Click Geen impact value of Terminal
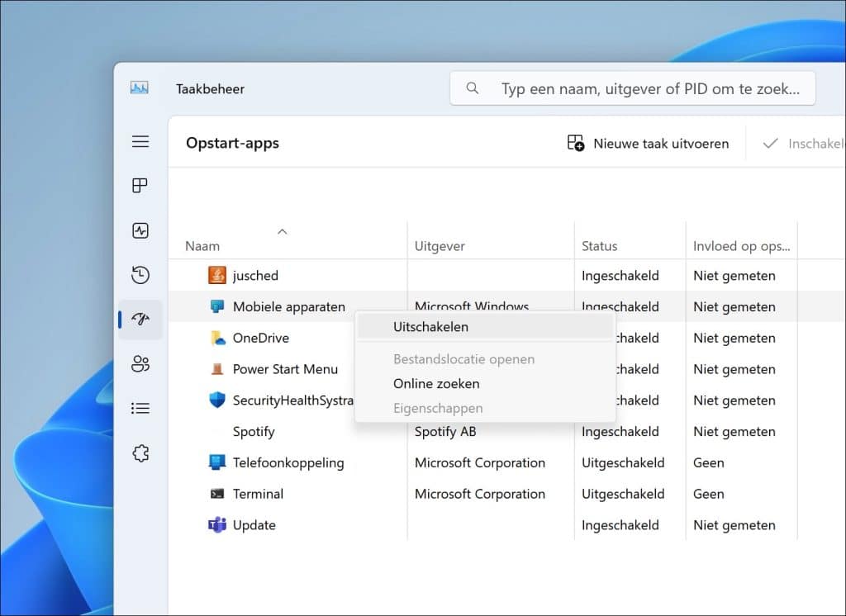The image size is (846, 616). [708, 494]
